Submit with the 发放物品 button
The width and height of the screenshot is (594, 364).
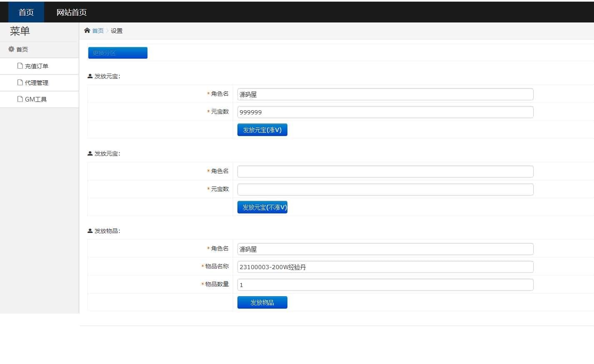coord(262,302)
